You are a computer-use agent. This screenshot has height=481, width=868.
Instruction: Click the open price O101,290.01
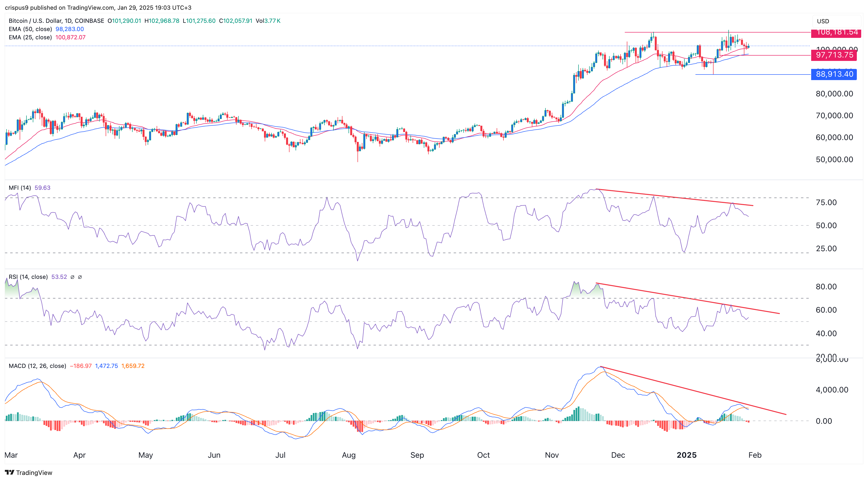click(x=124, y=21)
